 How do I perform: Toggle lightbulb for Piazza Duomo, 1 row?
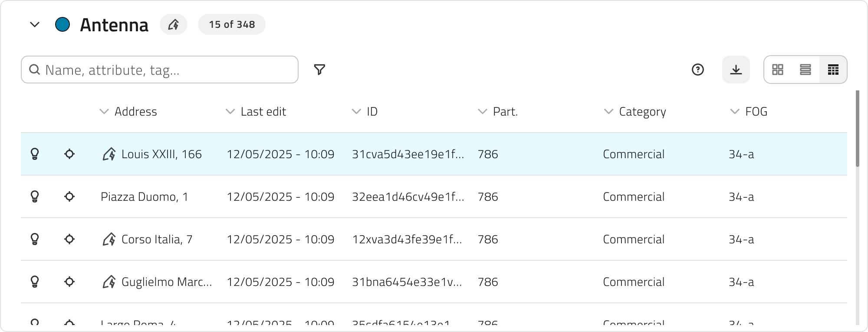click(35, 197)
